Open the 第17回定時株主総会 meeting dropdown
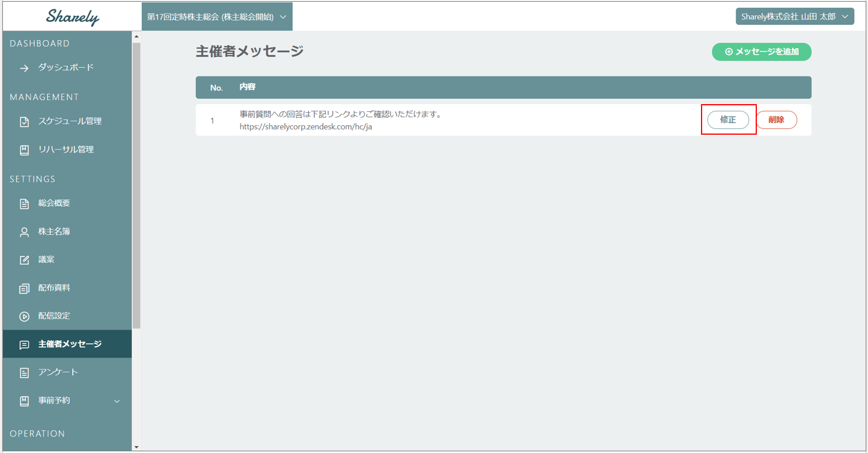 pyautogui.click(x=216, y=17)
